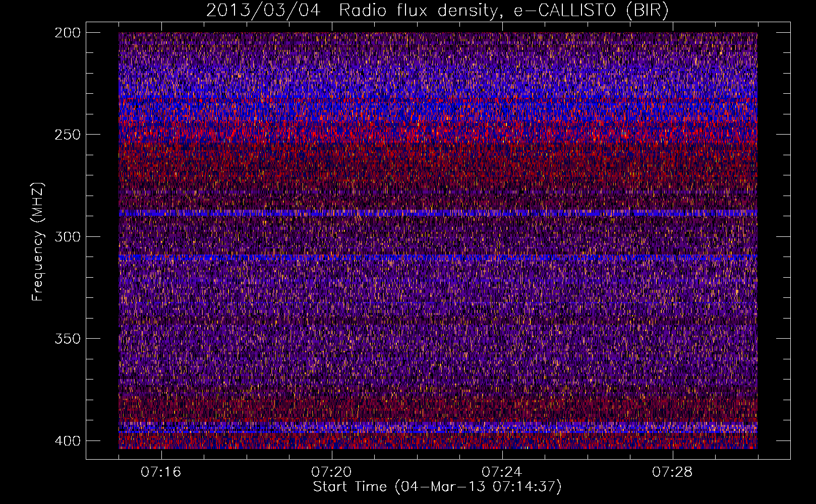Screen dimensions: 816x504
Task: Click the 250 frequency tick label
Action: tap(67, 135)
